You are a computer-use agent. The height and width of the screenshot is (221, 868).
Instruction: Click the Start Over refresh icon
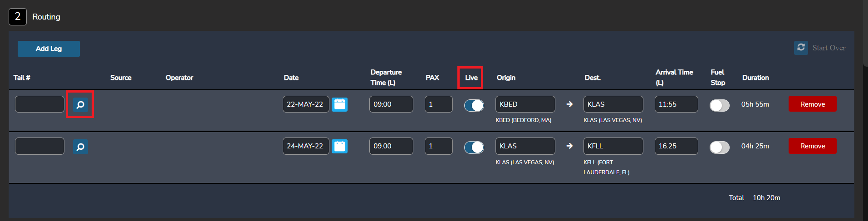(x=801, y=48)
